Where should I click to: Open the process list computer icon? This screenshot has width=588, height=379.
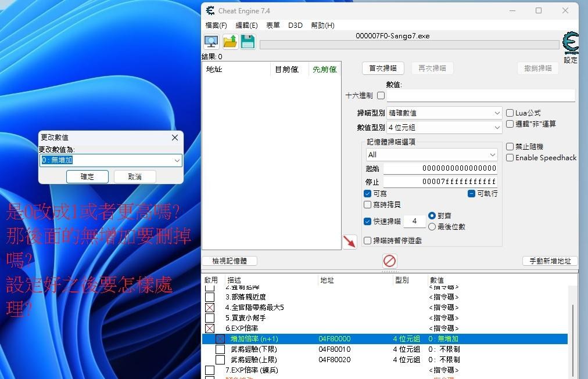pyautogui.click(x=211, y=41)
